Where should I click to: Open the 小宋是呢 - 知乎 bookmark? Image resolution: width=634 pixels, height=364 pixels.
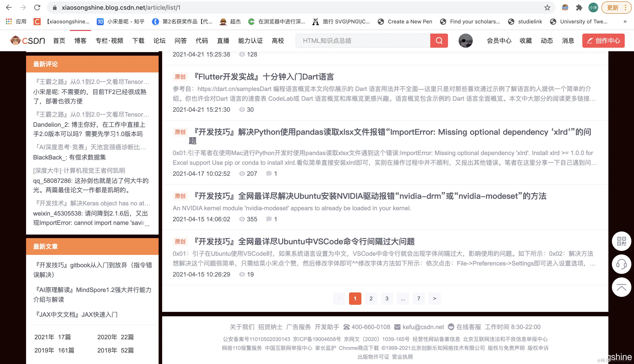click(121, 21)
